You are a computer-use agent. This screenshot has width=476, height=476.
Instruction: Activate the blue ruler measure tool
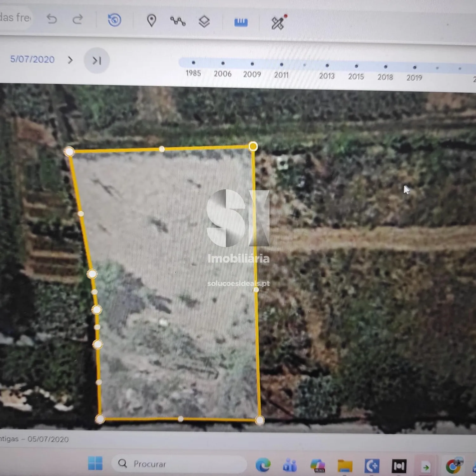[x=241, y=22]
